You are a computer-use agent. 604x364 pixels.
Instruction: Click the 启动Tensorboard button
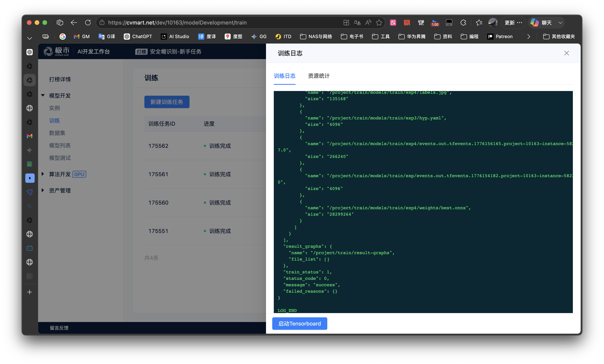pyautogui.click(x=299, y=323)
